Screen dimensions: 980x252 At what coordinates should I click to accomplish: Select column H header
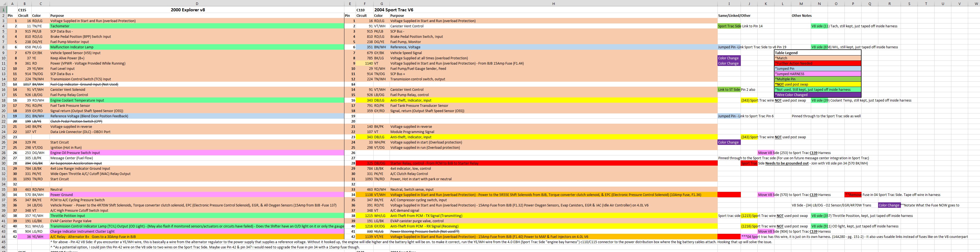pyautogui.click(x=553, y=4)
